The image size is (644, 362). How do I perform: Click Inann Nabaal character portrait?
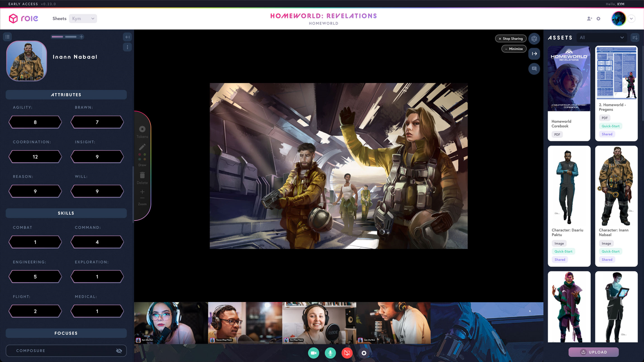coord(26,61)
